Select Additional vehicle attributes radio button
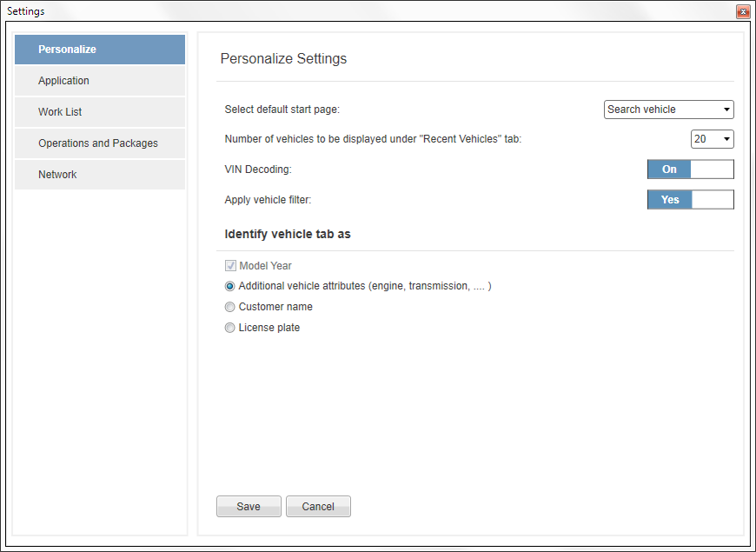Viewport: 756px width, 552px height. 230,286
